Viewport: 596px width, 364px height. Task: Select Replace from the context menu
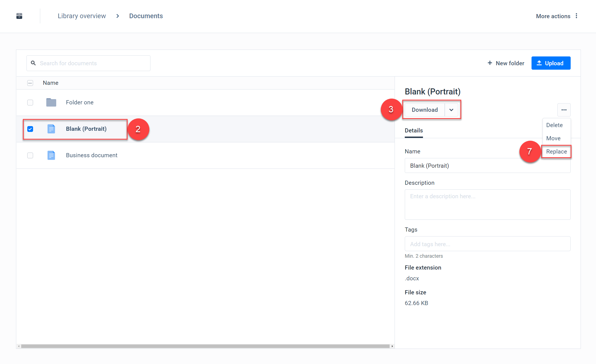pos(556,151)
